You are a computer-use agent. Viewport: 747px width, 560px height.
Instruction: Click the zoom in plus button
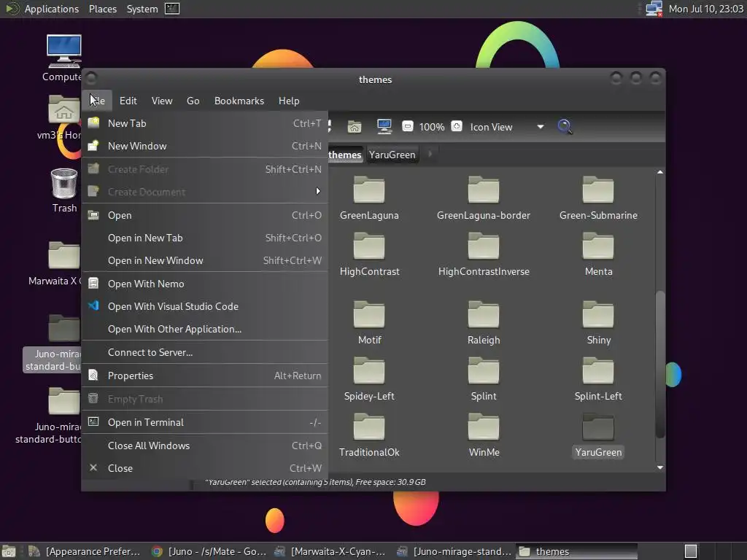(x=457, y=127)
